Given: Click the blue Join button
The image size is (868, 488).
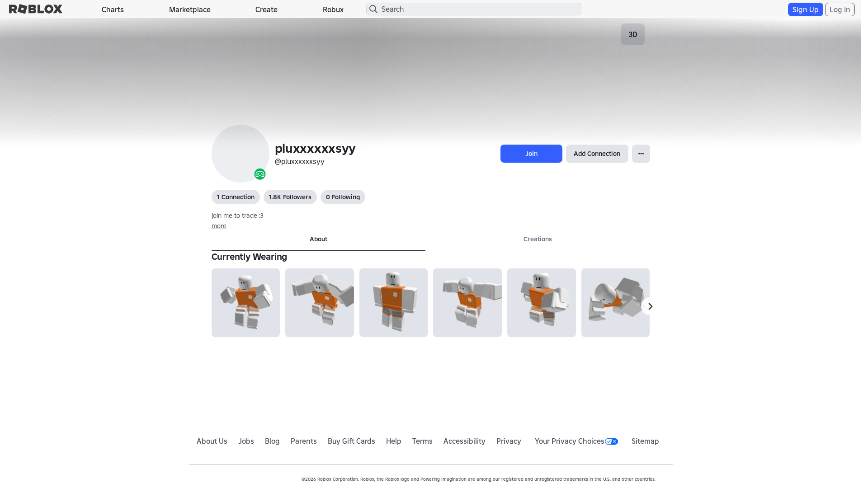Looking at the screenshot, I should (x=531, y=154).
